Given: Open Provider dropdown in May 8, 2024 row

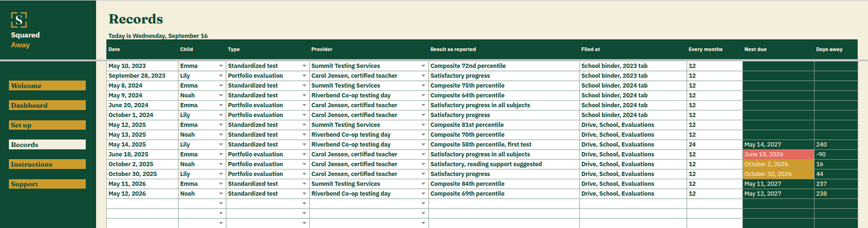Looking at the screenshot, I should tap(423, 86).
